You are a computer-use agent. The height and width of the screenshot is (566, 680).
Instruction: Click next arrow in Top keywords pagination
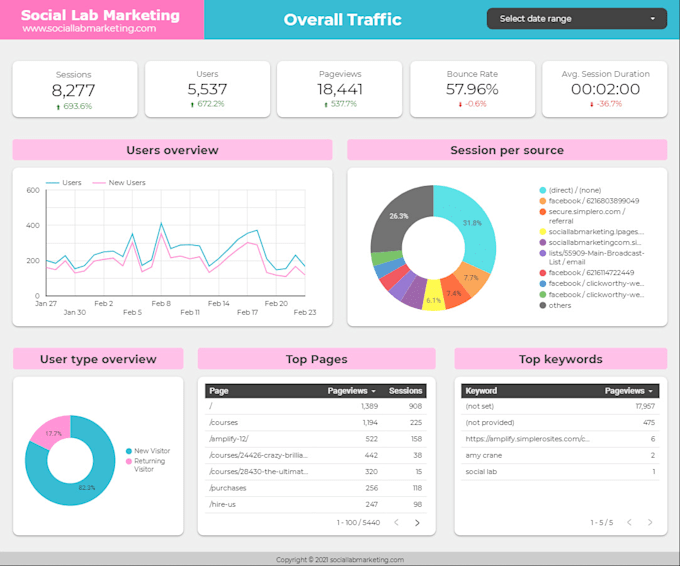650,522
